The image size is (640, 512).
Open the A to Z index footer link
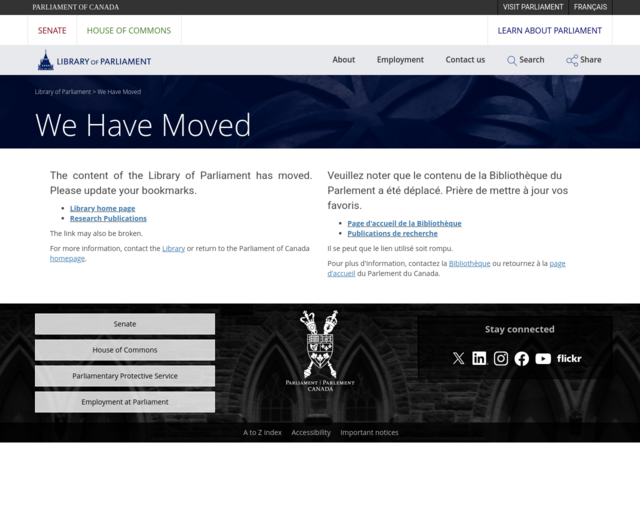pyautogui.click(x=262, y=432)
